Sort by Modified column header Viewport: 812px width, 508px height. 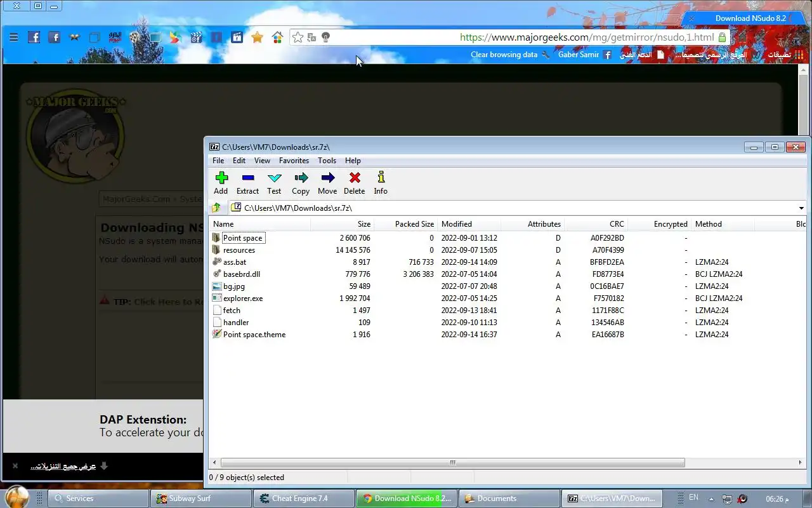[x=469, y=224]
